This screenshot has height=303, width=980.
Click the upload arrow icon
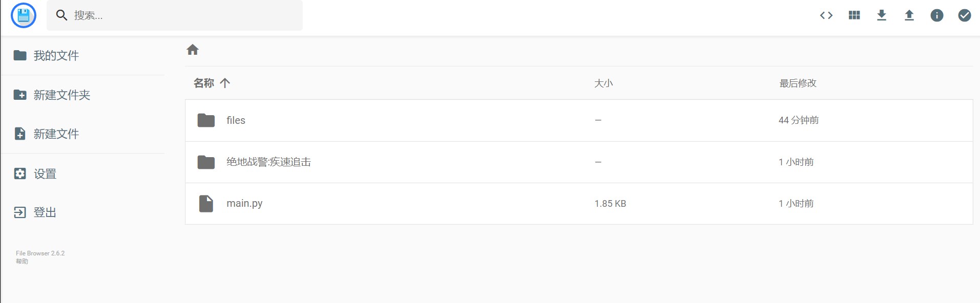click(909, 15)
